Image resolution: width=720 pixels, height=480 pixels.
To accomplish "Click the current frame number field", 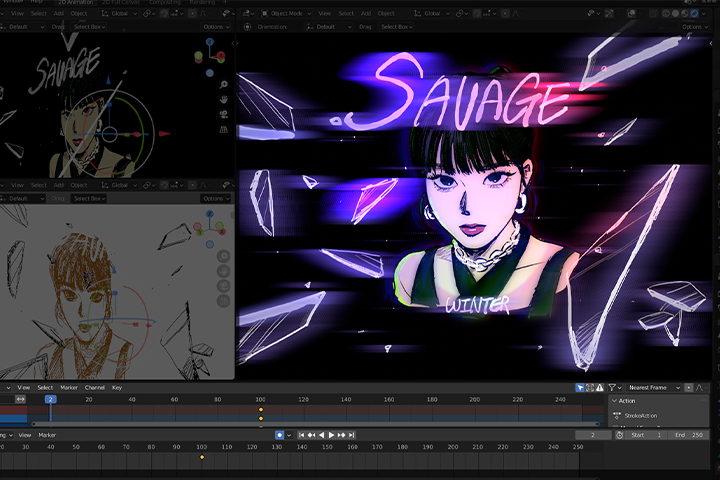I will pos(593,435).
